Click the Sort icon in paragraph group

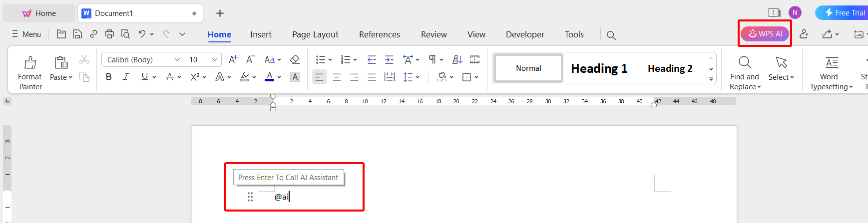[x=457, y=59]
